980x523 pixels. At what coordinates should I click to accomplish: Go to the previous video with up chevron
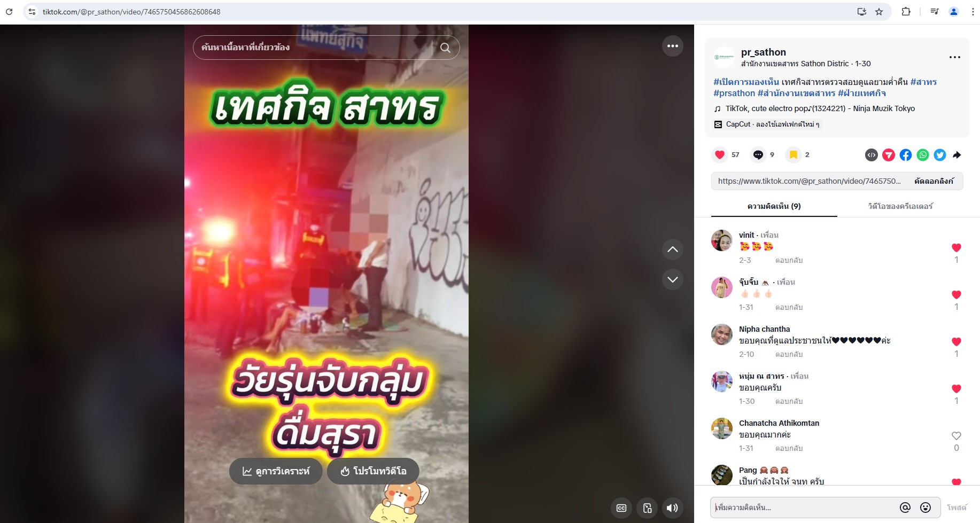(x=673, y=249)
